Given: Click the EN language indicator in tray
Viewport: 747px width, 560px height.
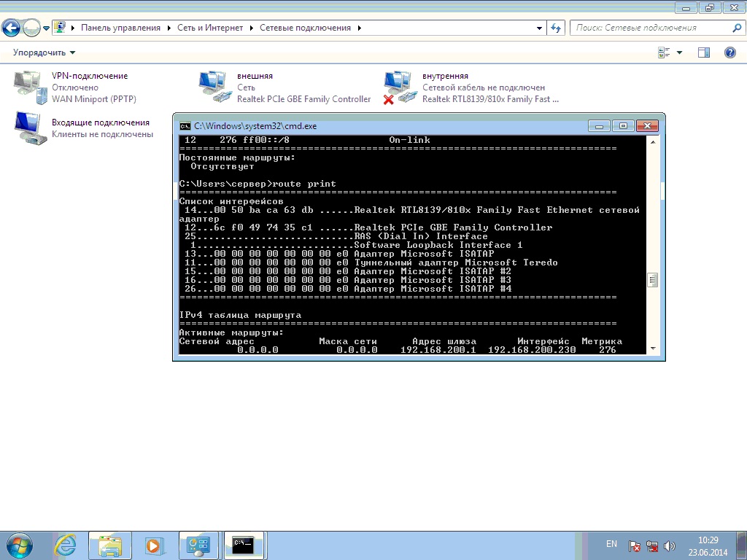Looking at the screenshot, I should pos(611,544).
